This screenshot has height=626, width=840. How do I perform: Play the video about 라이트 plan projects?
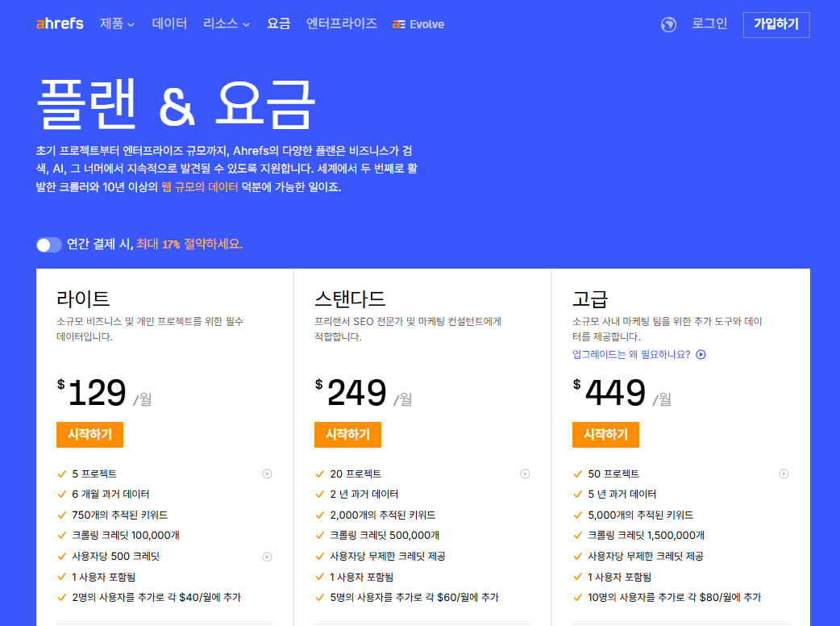[267, 474]
